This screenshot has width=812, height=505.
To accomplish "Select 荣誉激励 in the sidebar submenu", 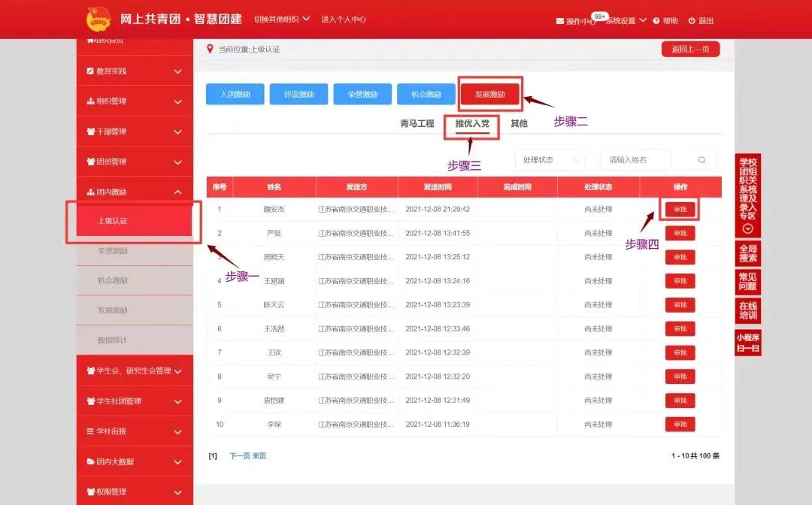I will (135, 251).
